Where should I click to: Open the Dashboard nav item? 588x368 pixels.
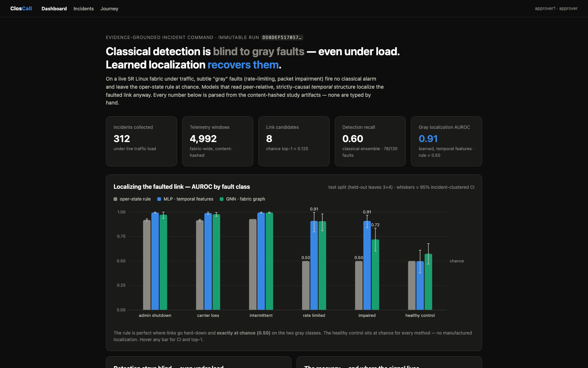(54, 8)
